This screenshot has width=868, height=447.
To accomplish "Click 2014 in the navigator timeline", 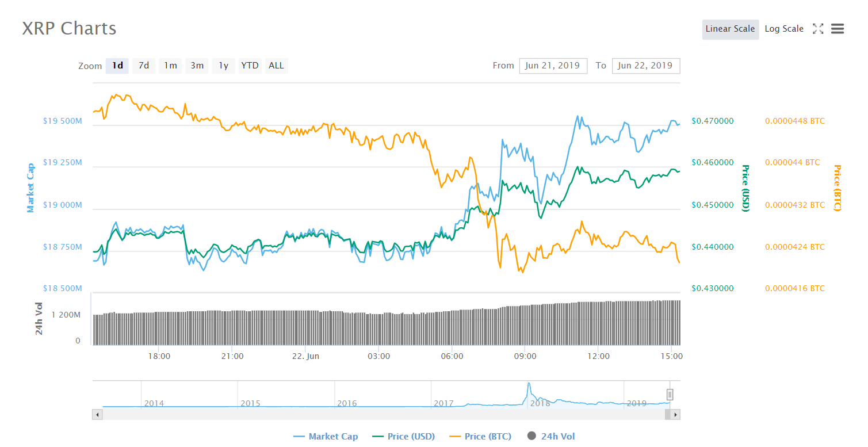I will tap(154, 403).
